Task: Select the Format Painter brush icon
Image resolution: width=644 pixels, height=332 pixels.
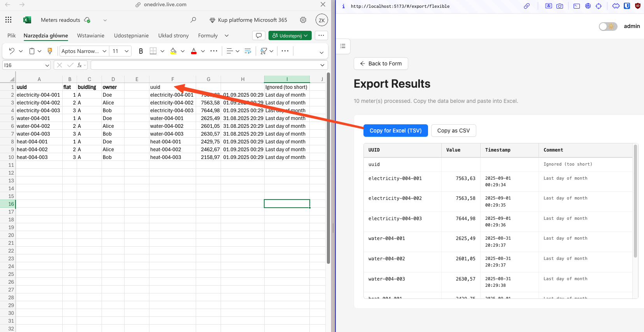Action: pos(50,51)
